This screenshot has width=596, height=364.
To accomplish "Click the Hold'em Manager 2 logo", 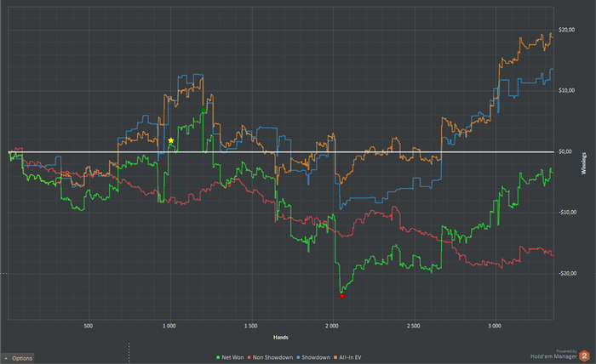I will 584,356.
